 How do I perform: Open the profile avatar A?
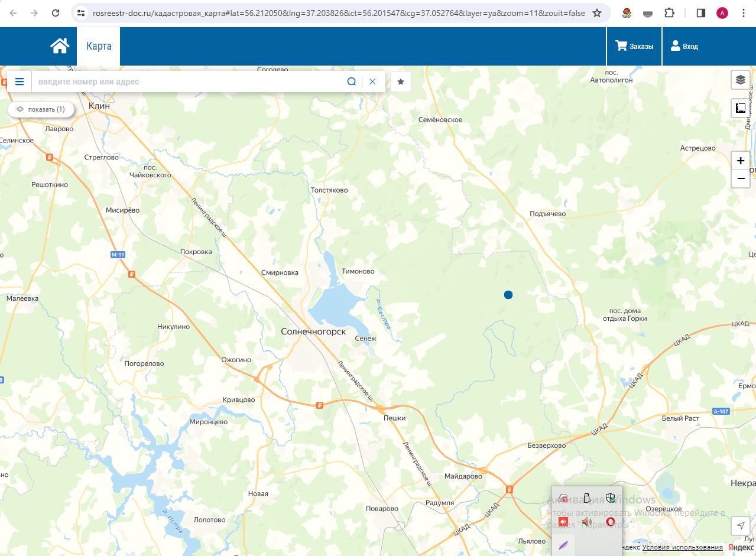722,13
